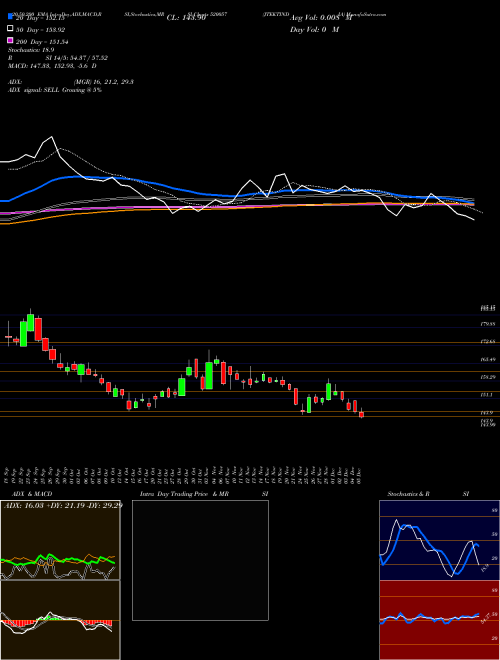Click the magenta 200 Day legend swatch
This screenshot has height=660, width=500.
[x=10, y=41]
